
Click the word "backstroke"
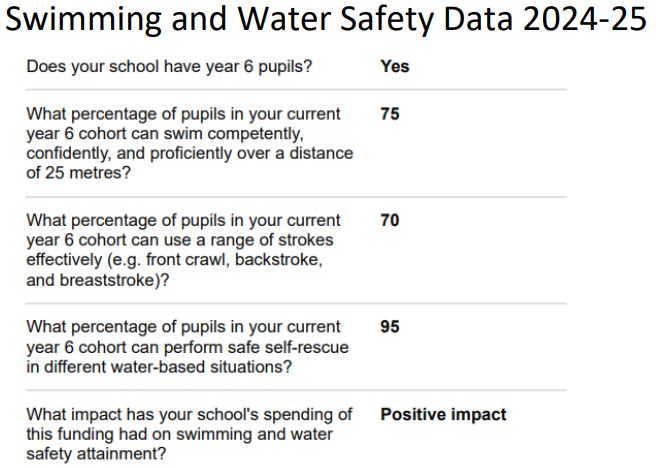tap(279, 260)
